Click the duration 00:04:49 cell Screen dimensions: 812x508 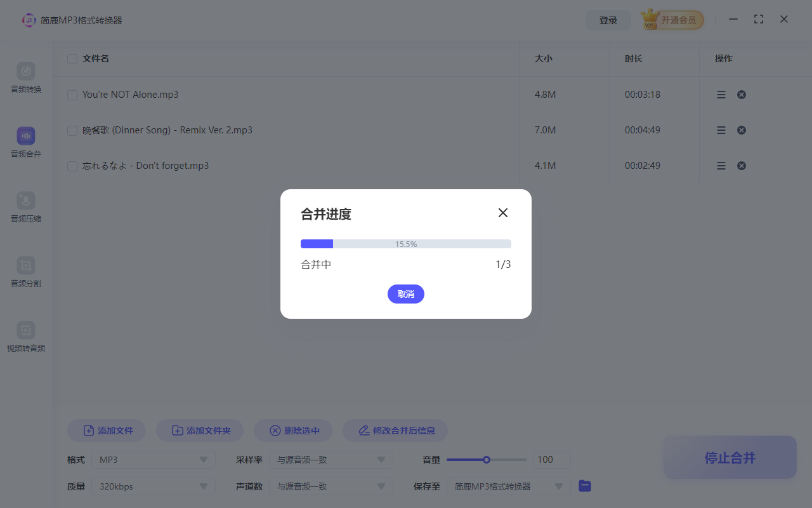[643, 130]
